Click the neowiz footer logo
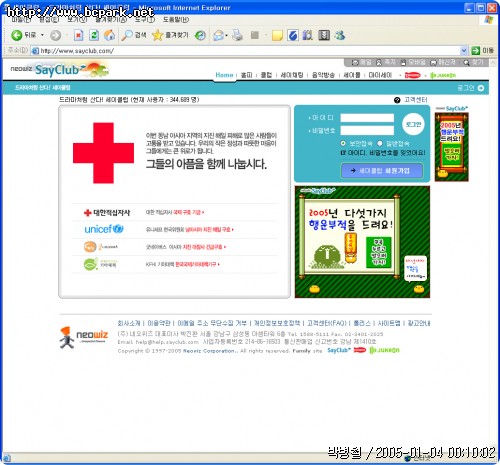Image resolution: width=500 pixels, height=465 pixels. (84, 337)
